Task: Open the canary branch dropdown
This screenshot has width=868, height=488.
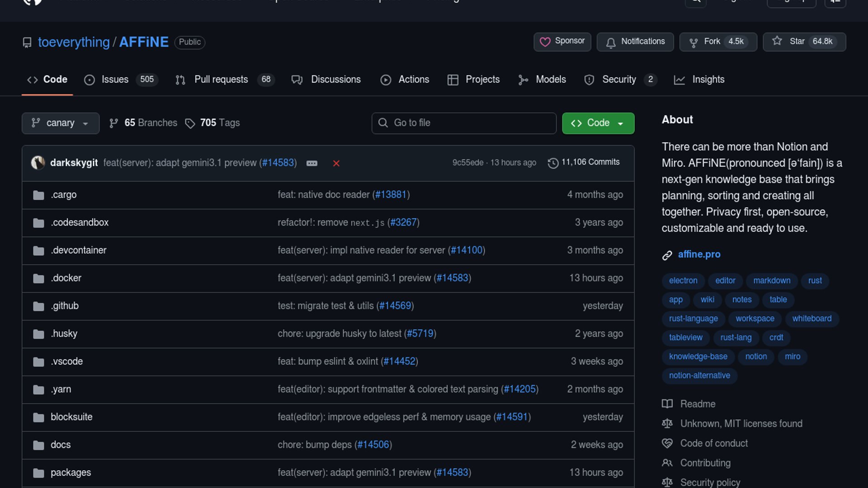Action: pyautogui.click(x=60, y=123)
